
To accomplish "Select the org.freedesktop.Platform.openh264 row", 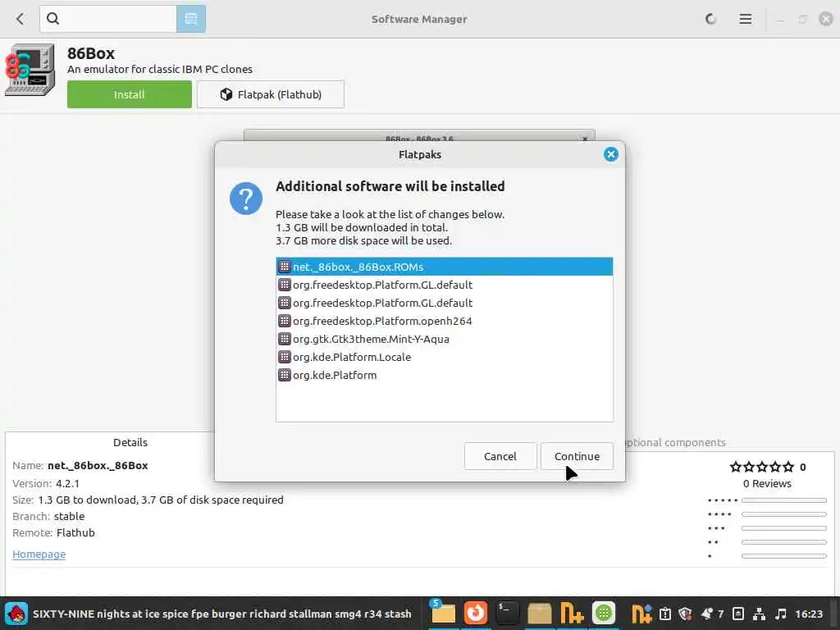I will pyautogui.click(x=444, y=321).
